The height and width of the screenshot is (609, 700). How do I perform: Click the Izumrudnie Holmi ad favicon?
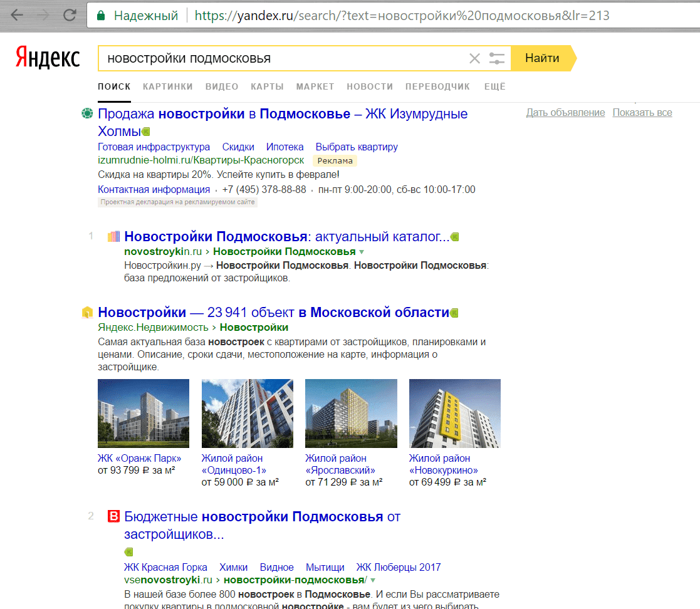click(x=87, y=113)
